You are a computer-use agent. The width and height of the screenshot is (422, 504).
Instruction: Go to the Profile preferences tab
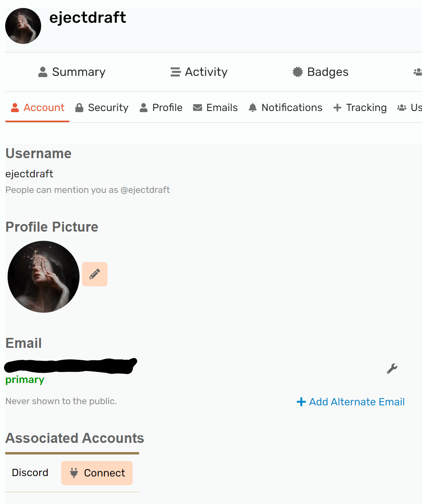(x=161, y=108)
